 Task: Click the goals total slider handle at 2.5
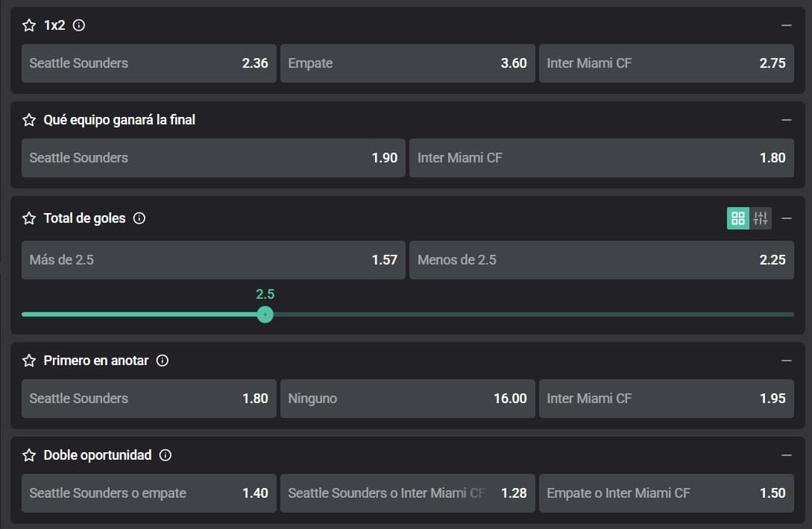point(265,314)
